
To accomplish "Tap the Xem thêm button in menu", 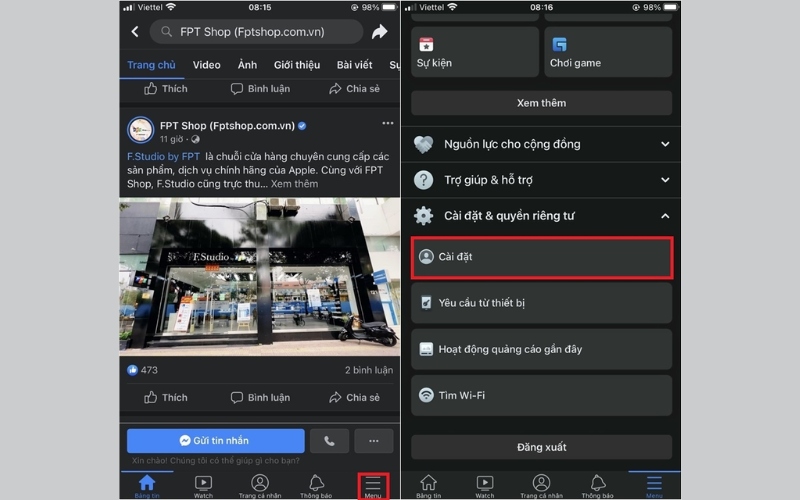I will 541,103.
